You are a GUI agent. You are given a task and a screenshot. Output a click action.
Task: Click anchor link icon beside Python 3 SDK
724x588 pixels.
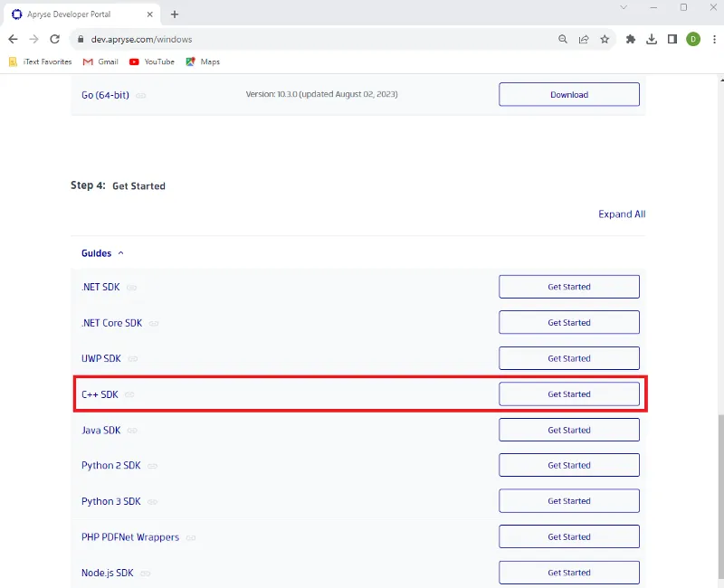coord(152,502)
